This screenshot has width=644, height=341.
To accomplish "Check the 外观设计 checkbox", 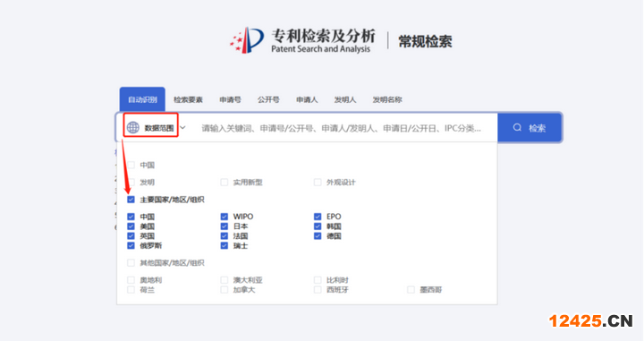I will [318, 182].
